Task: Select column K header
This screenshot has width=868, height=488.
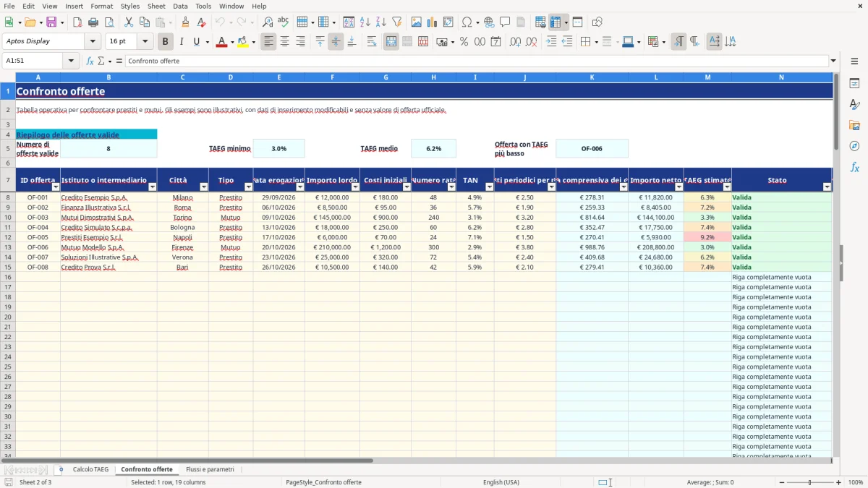Action: 592,77
